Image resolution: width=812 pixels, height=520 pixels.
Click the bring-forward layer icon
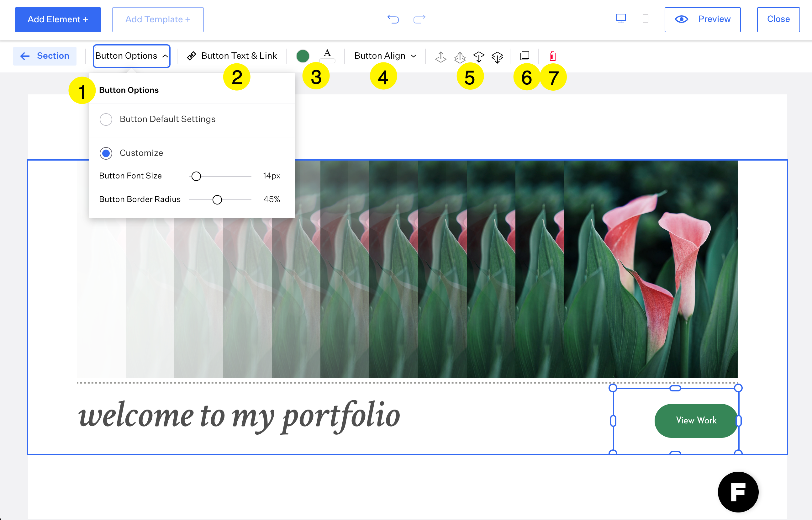441,57
